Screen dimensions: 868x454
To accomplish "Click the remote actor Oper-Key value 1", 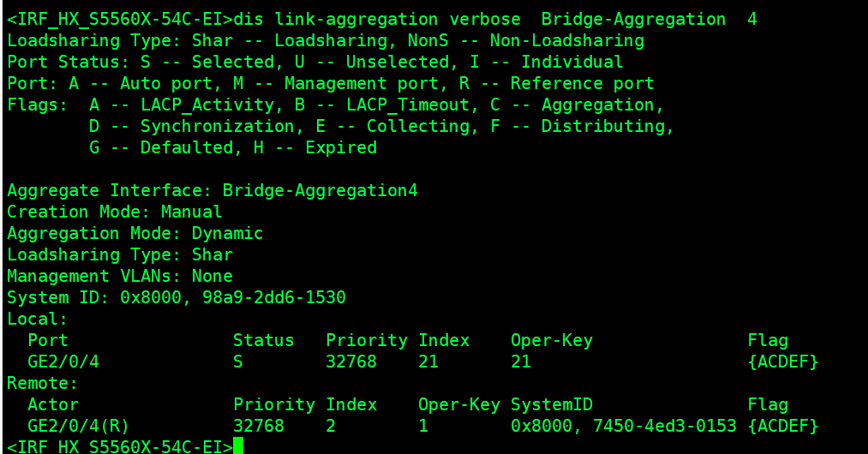I will [423, 426].
